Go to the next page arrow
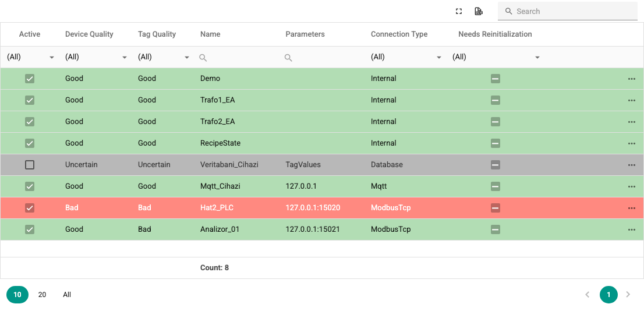 (x=628, y=294)
